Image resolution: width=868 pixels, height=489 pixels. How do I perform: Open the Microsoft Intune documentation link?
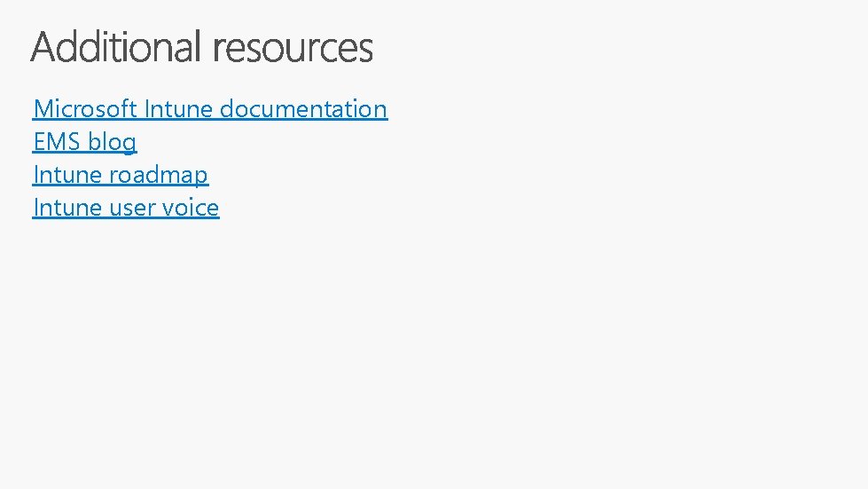(x=210, y=108)
